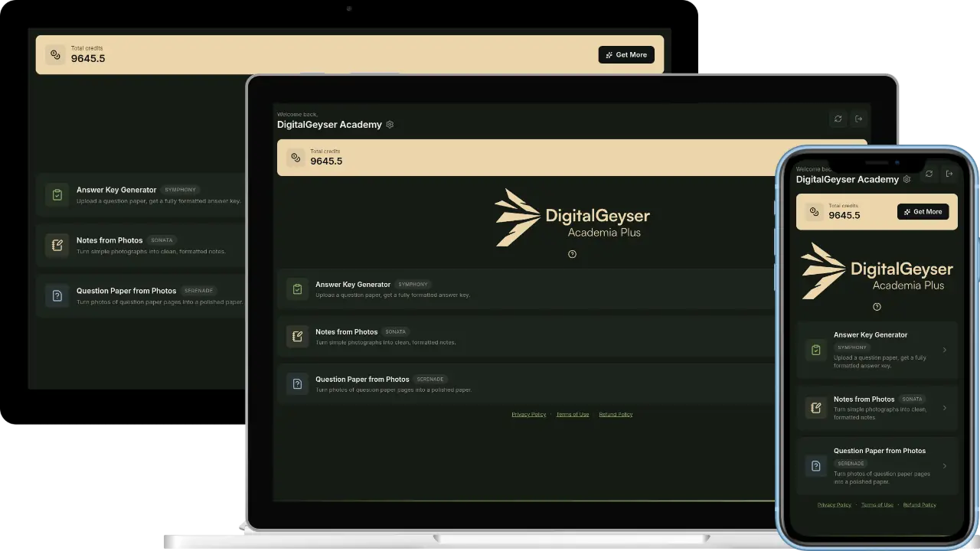Click the SYMPHONY tag on the tablet
Image resolution: width=980 pixels, height=551 pixels.
tap(181, 190)
